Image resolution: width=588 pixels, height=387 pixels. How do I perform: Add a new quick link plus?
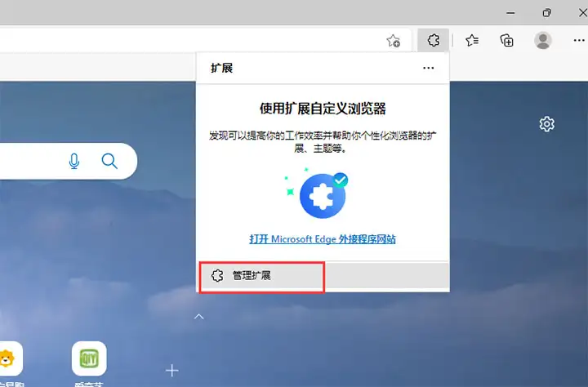point(172,371)
